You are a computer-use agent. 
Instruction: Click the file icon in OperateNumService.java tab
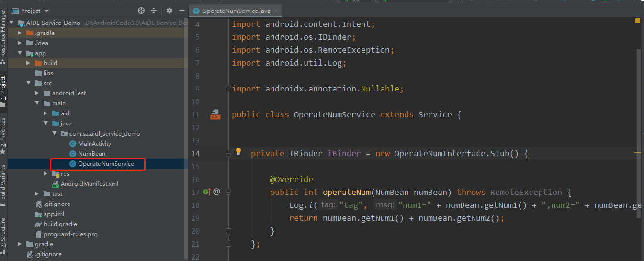click(x=196, y=11)
